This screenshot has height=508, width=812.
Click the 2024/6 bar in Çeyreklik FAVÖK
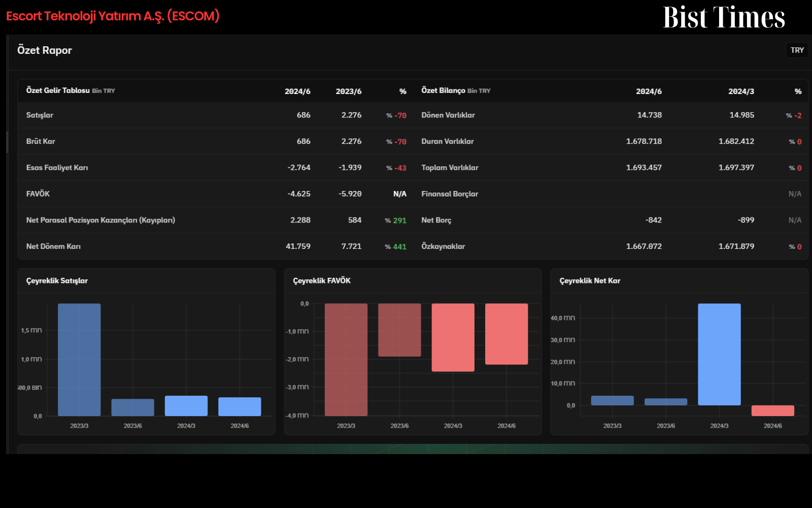coord(506,334)
